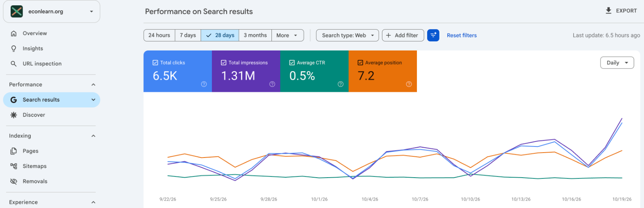Expand the Search results item chevron
The width and height of the screenshot is (644, 208).
point(93,100)
